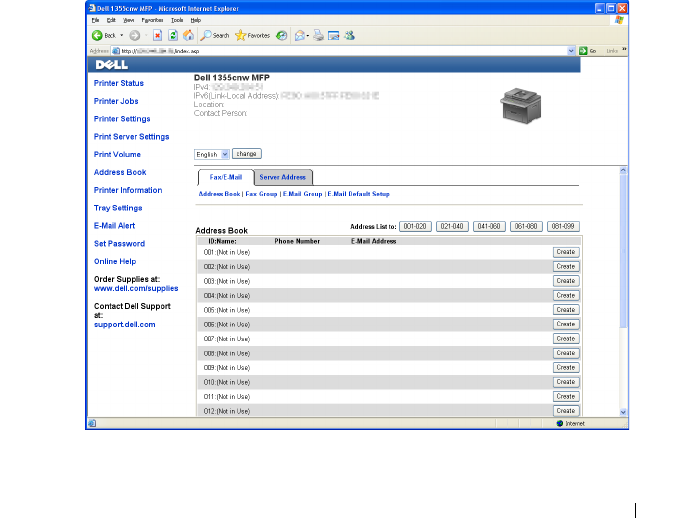
Task: Open the Favorites menu
Action: pyautogui.click(x=152, y=20)
